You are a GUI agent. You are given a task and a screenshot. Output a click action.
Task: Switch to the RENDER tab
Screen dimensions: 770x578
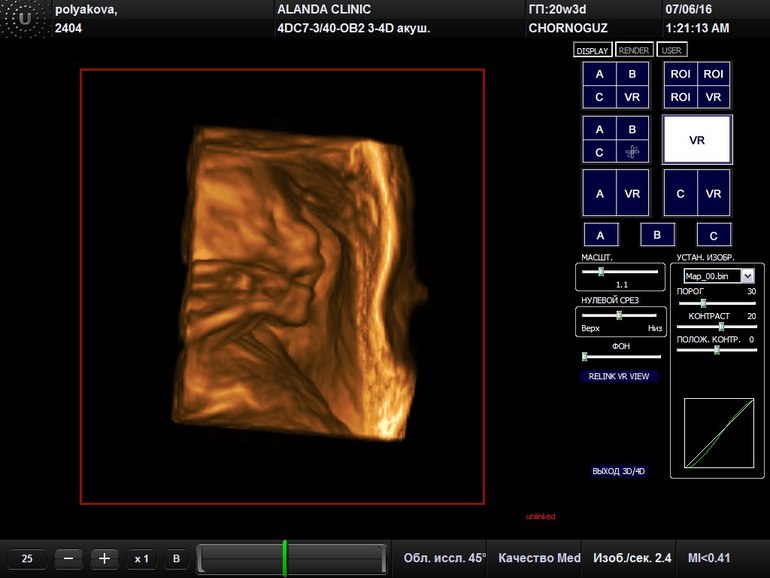pyautogui.click(x=634, y=50)
